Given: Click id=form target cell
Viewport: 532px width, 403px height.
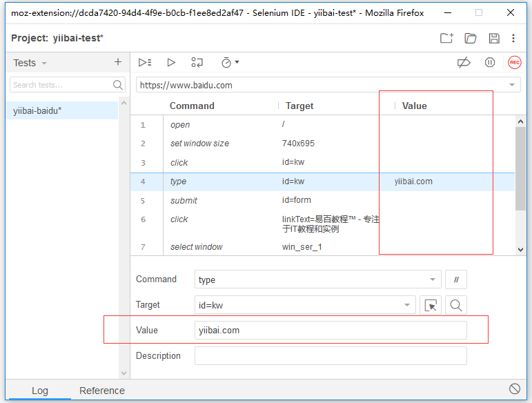Looking at the screenshot, I should pos(297,200).
